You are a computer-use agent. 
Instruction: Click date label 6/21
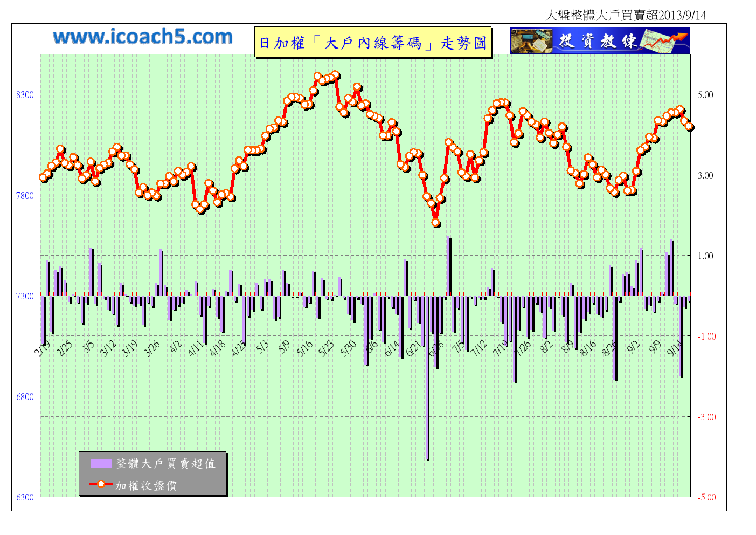413,348
